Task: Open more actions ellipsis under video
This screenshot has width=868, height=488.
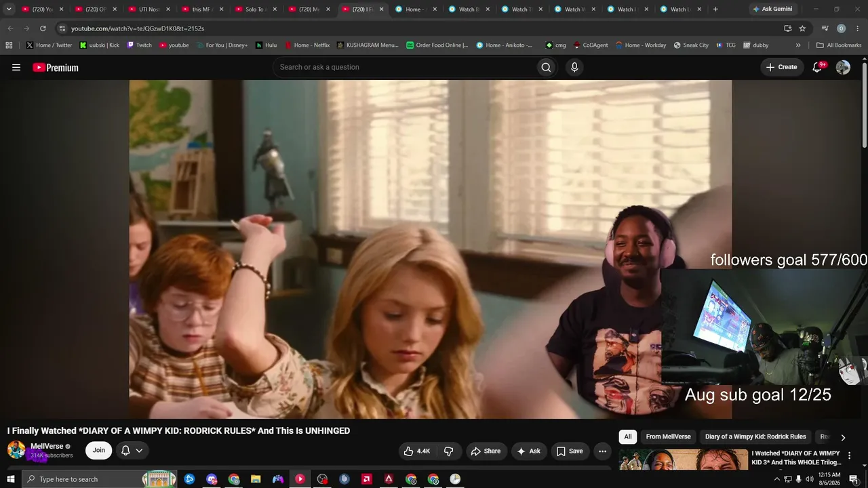Action: (602, 451)
